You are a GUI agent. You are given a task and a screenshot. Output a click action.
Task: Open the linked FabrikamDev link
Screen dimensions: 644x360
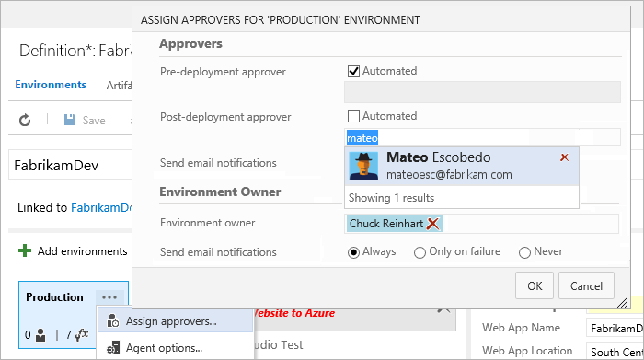101,207
